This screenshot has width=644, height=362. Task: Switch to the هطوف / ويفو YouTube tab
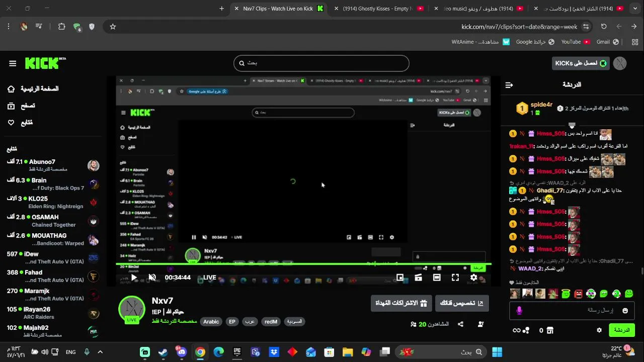click(x=479, y=9)
